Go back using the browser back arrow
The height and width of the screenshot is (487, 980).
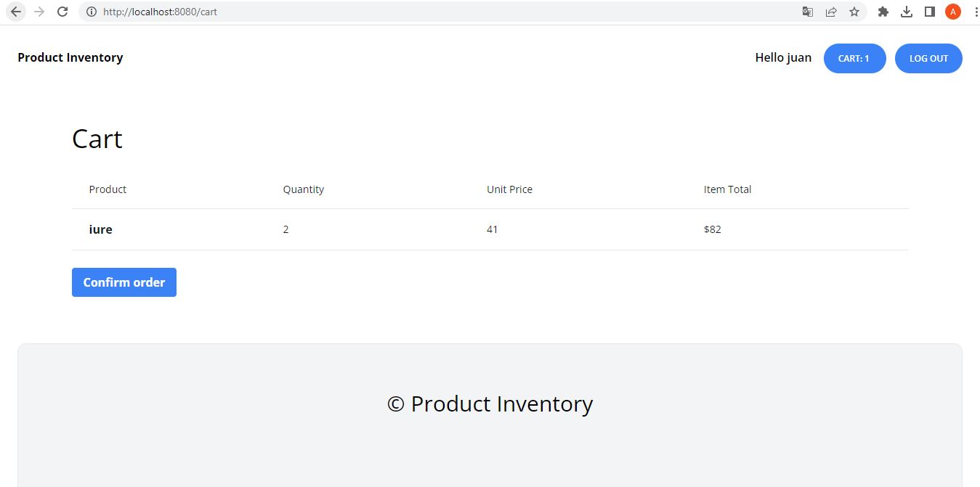pos(16,12)
